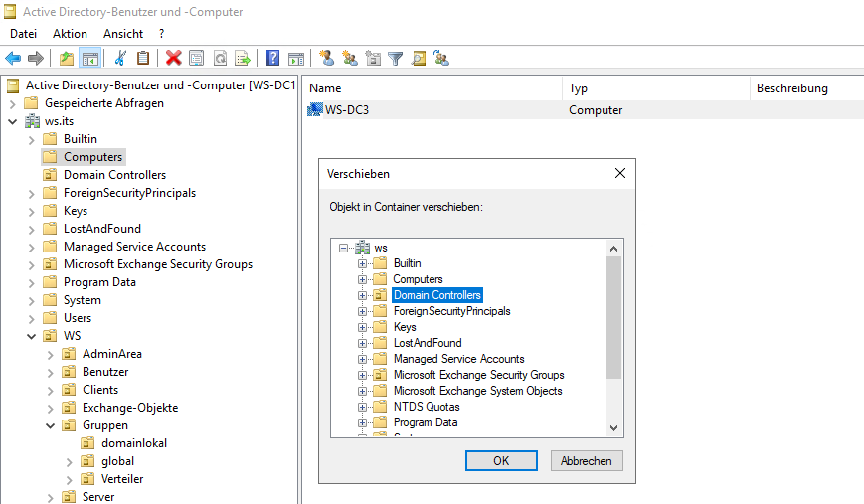Open filter options with funnel icon

[396, 58]
